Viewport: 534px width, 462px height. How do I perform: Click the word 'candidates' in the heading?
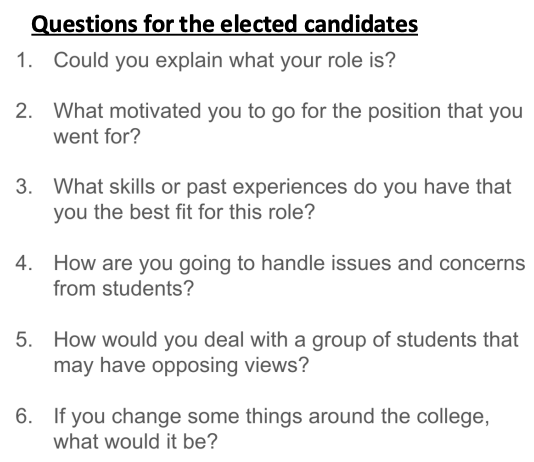tap(361, 24)
